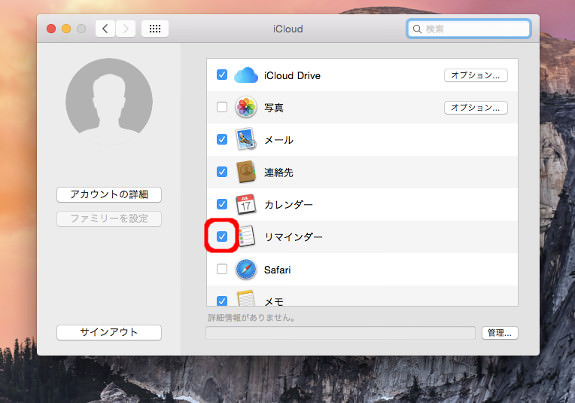Show all preferences with the grid button

pyautogui.click(x=155, y=29)
